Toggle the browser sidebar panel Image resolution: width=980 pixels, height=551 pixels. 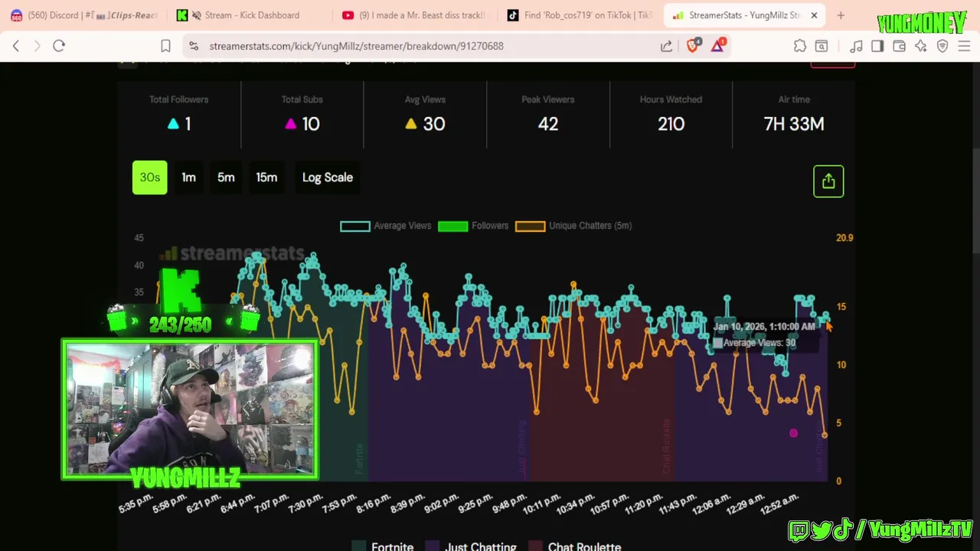877,46
